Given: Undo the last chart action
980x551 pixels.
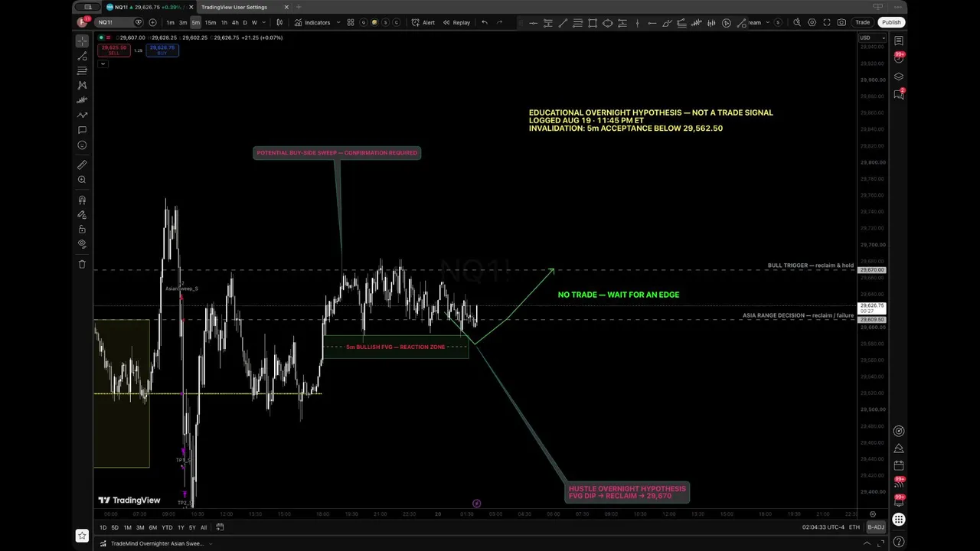Looking at the screenshot, I should tap(484, 22).
